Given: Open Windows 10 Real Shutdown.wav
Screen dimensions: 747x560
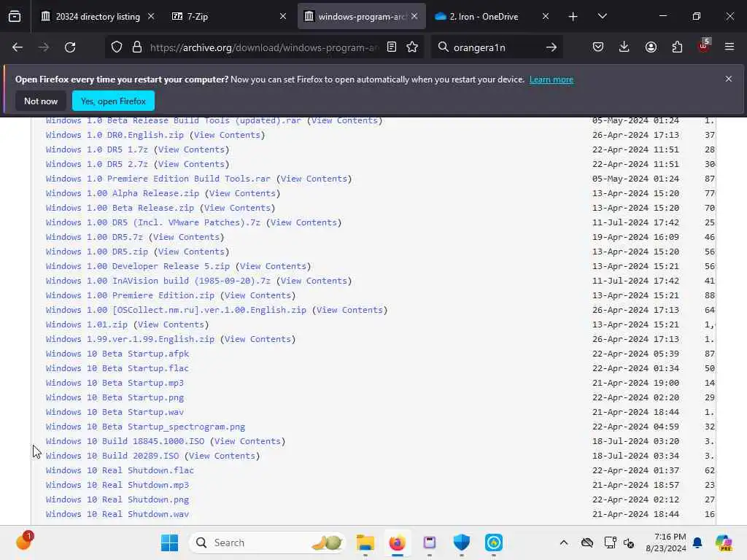Looking at the screenshot, I should point(117,514).
